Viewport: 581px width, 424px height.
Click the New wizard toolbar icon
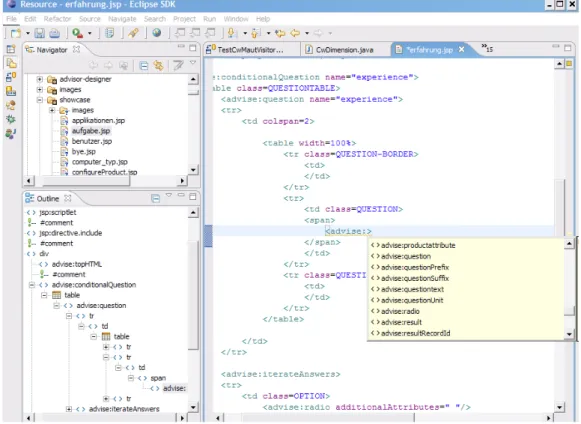click(x=16, y=33)
